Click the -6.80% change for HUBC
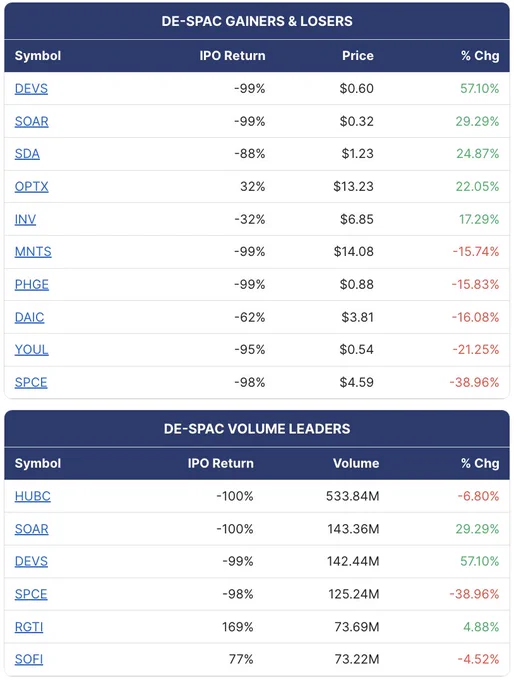Image resolution: width=514 pixels, height=680 pixels. coord(478,496)
